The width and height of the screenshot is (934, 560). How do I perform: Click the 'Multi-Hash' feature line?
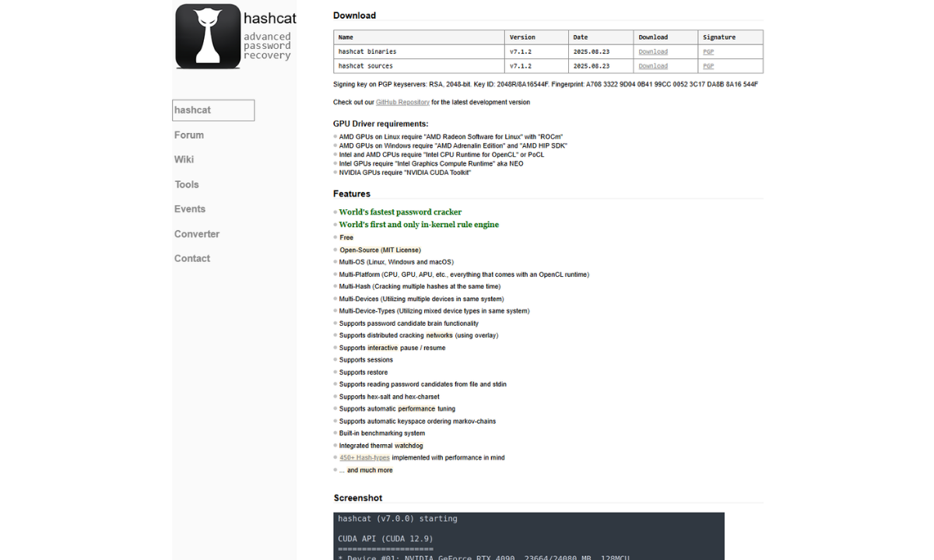[420, 287]
